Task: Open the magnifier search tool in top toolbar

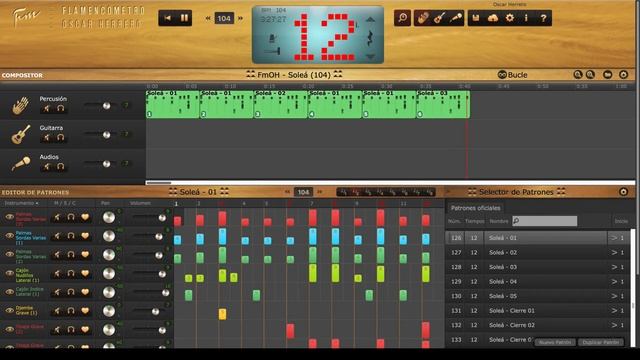Action: [x=402, y=18]
